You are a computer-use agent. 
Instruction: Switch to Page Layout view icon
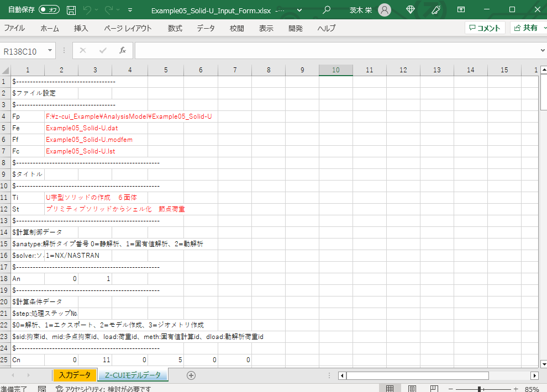412,388
